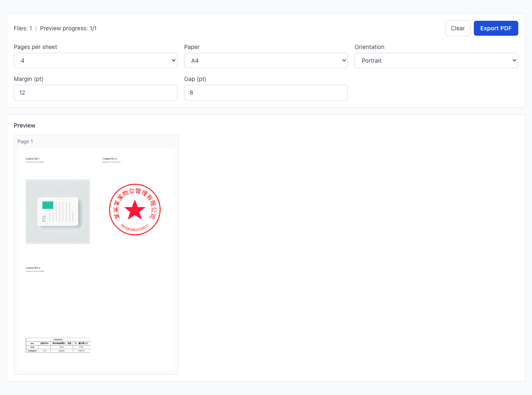The height and width of the screenshot is (395, 532).
Task: Click the table at bottom of preview
Action: pos(58,345)
